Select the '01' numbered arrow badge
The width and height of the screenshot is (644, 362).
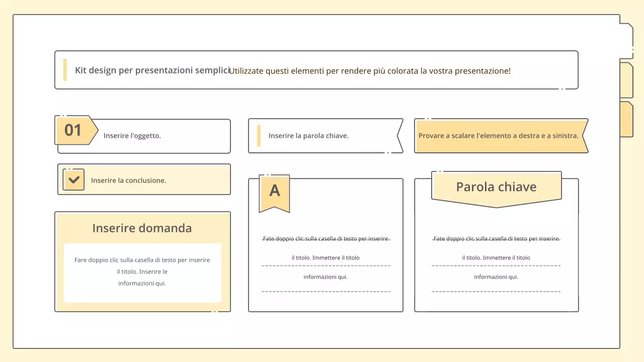coord(74,130)
